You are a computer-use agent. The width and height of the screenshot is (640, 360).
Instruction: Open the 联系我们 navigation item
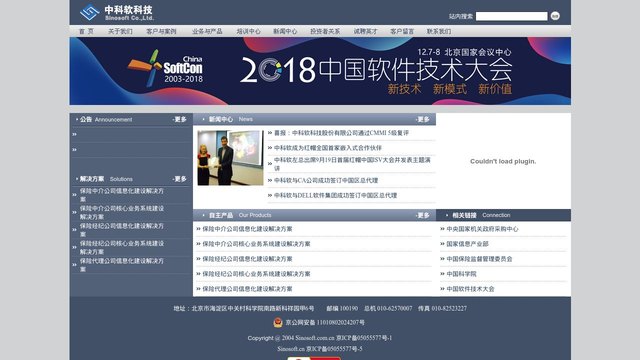point(439,31)
